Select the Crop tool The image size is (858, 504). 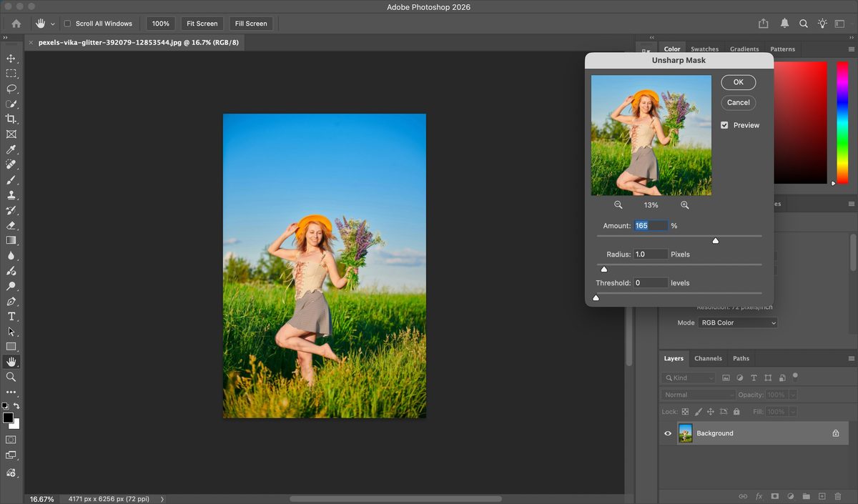pos(11,119)
